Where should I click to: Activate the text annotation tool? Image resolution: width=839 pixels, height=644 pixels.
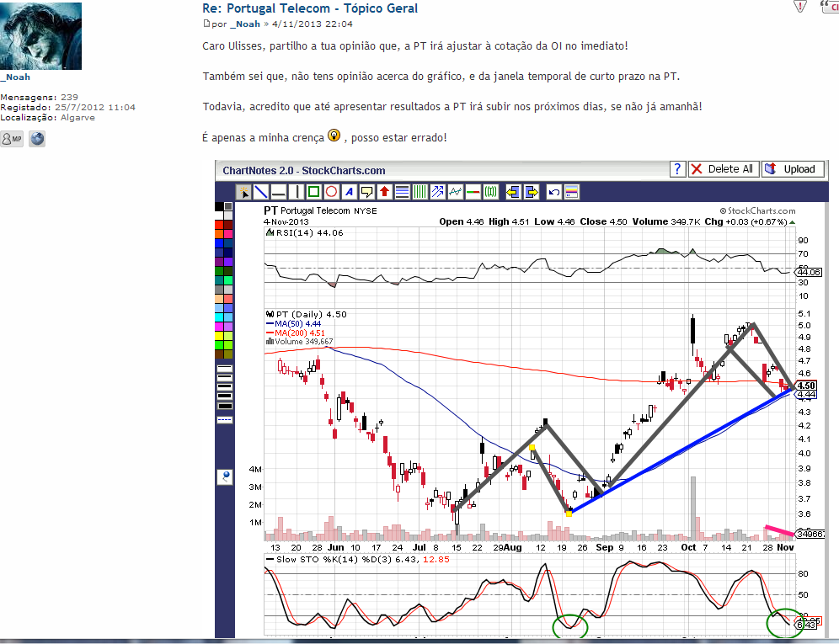[x=349, y=191]
